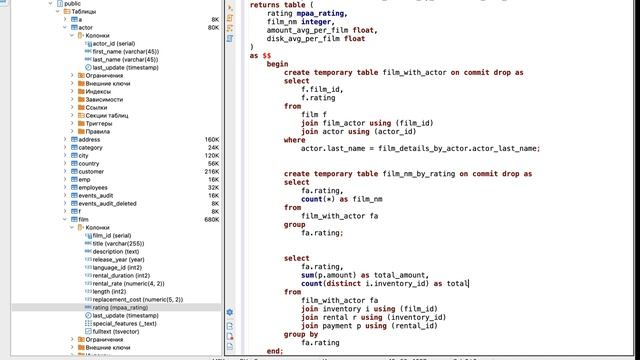640x360 pixels.
Task: Click the table icon beside country
Action: tap(74, 163)
